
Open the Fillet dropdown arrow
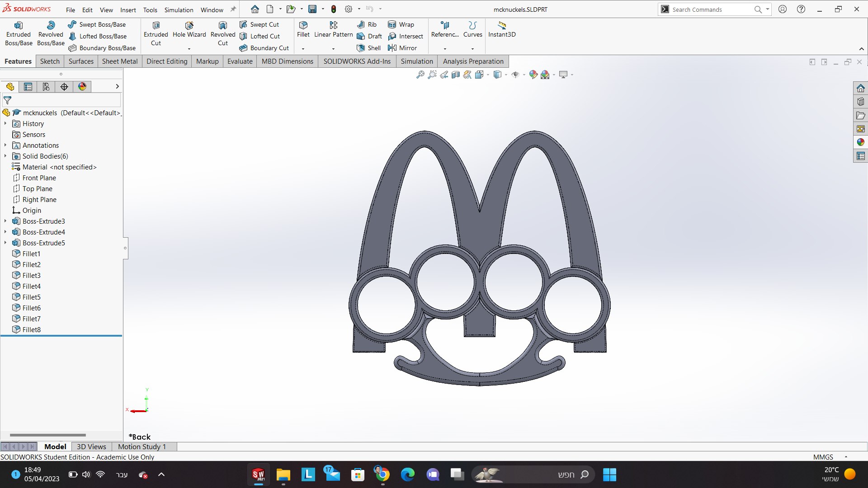[303, 49]
